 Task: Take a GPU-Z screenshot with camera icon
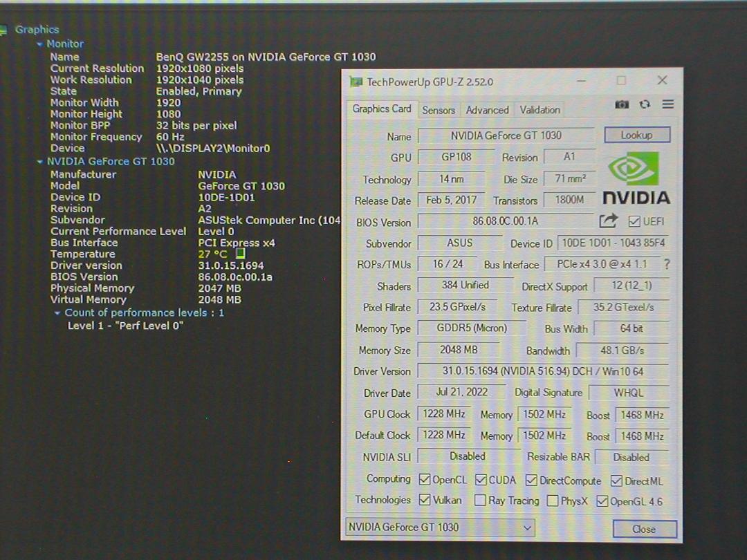pos(622,104)
